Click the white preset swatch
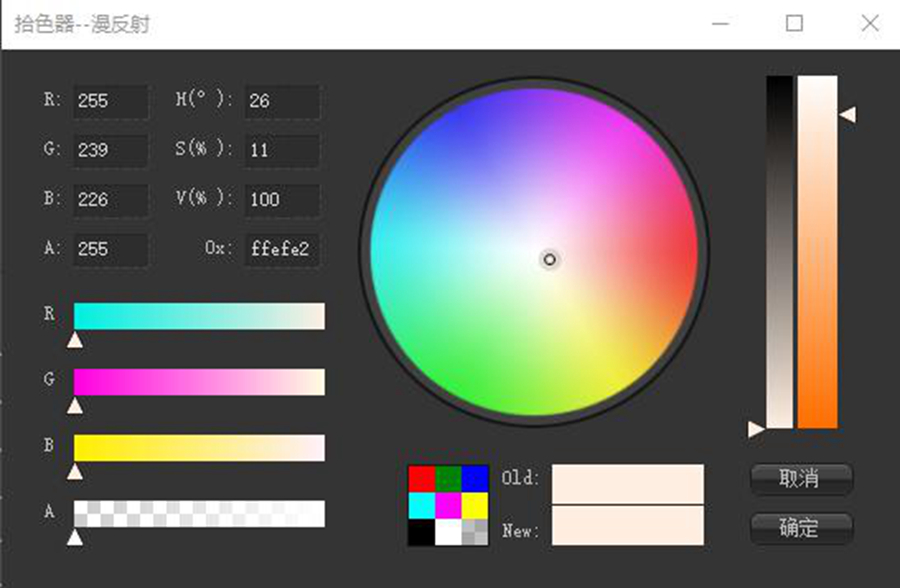The height and width of the screenshot is (588, 900). point(448,532)
